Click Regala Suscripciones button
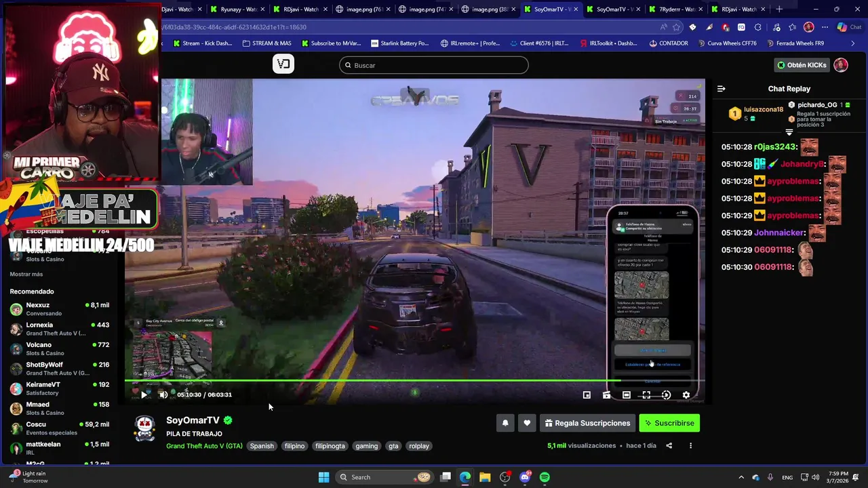This screenshot has height=488, width=868. click(587, 423)
